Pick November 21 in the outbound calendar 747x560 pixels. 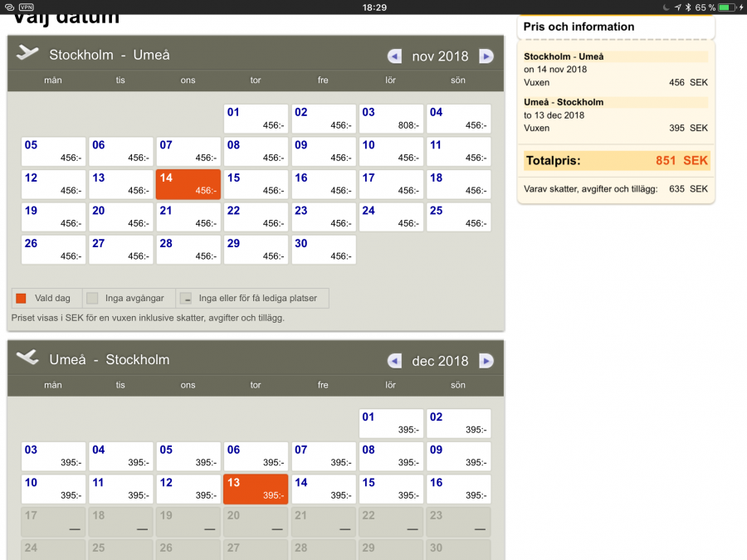188,217
